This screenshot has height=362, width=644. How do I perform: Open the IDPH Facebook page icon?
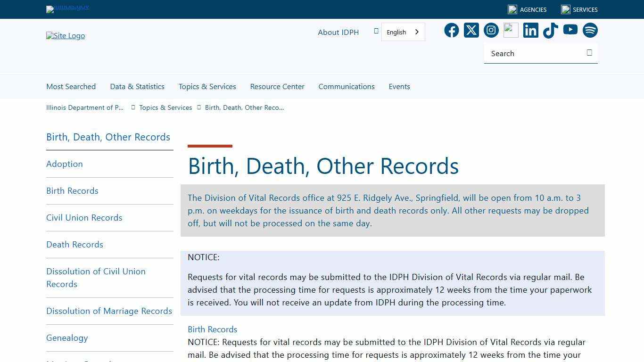click(451, 30)
